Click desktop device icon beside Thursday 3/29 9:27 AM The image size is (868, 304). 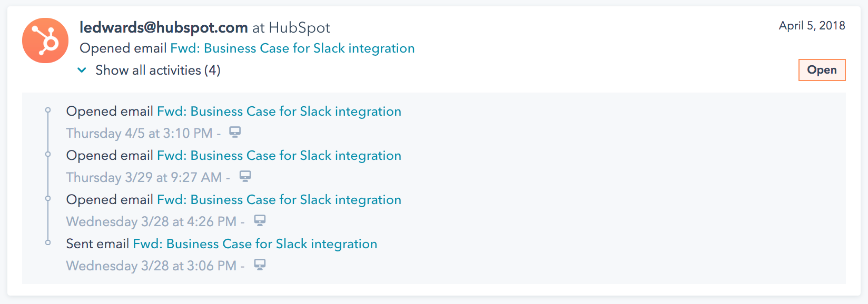click(245, 176)
